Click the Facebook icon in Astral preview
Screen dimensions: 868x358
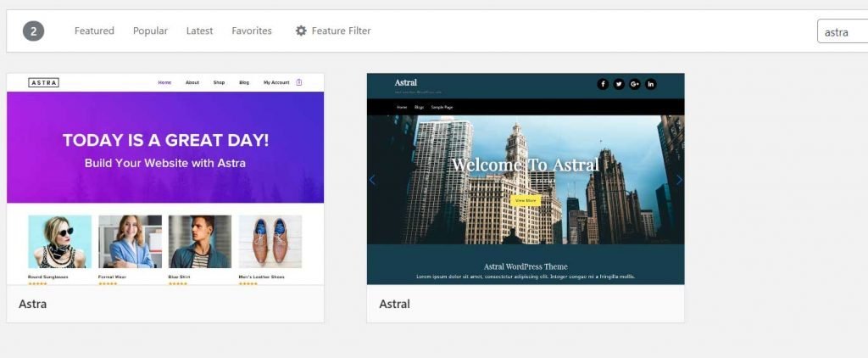pyautogui.click(x=603, y=84)
